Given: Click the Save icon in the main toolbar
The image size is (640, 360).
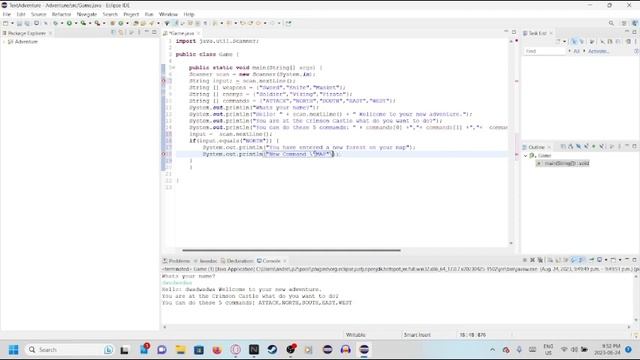Looking at the screenshot, I should 19,23.
